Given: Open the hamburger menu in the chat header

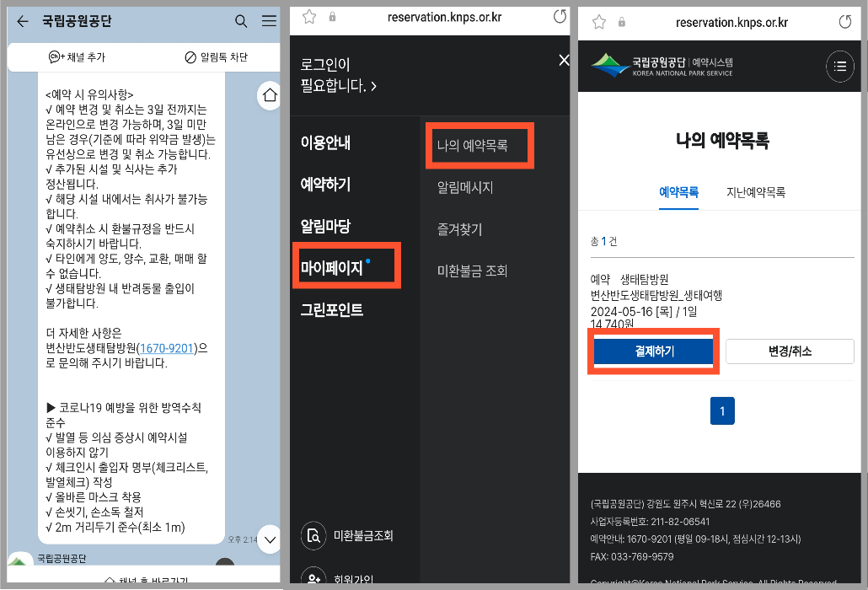Looking at the screenshot, I should pos(269,21).
